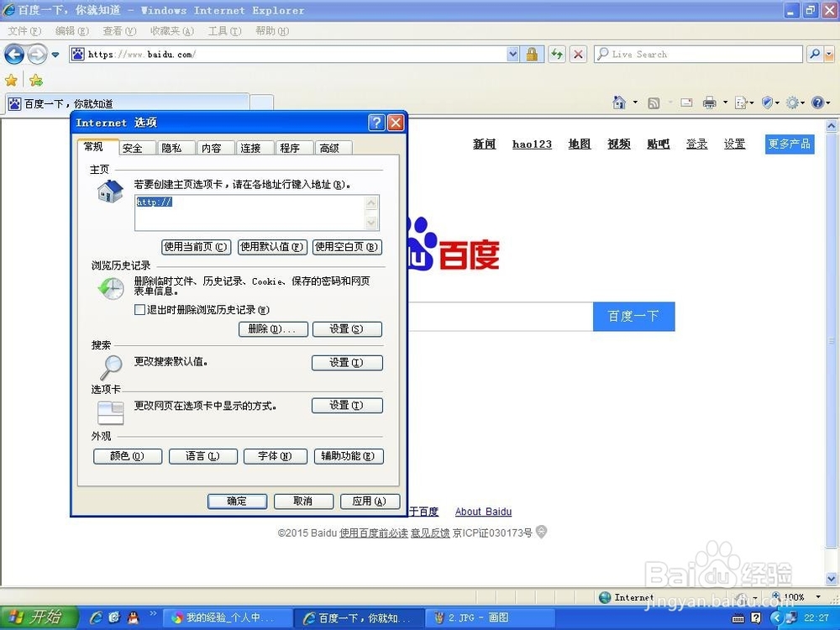Screen dimensions: 840x630
Task: Open the zoom level 100% dropdown
Action: point(818,596)
